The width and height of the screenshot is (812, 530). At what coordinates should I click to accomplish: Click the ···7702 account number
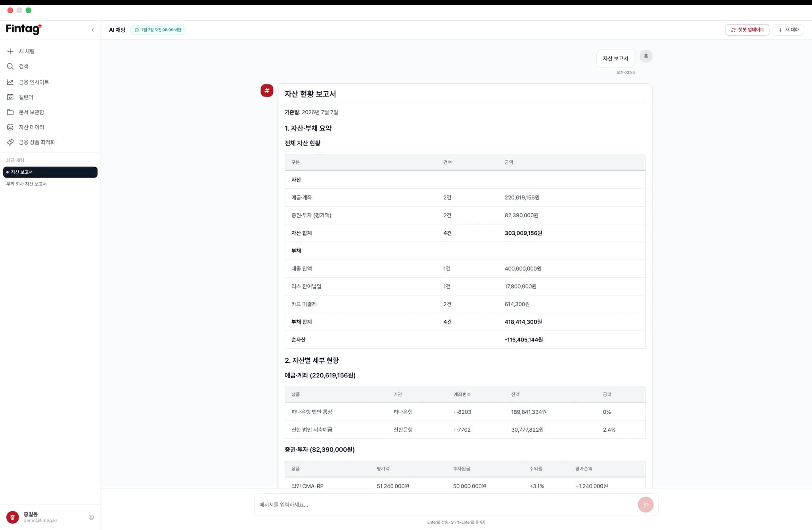pos(462,430)
